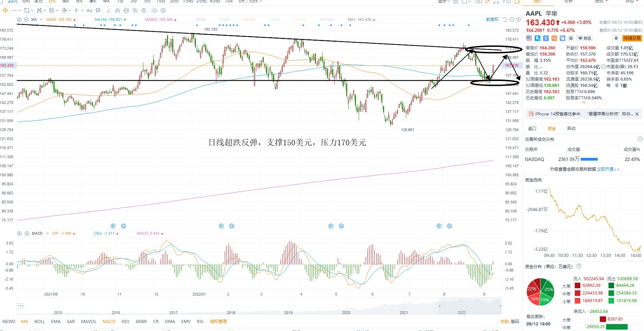This screenshot has height=331, width=644.
Task: Select the RSI indicator tab
Action: 200,322
